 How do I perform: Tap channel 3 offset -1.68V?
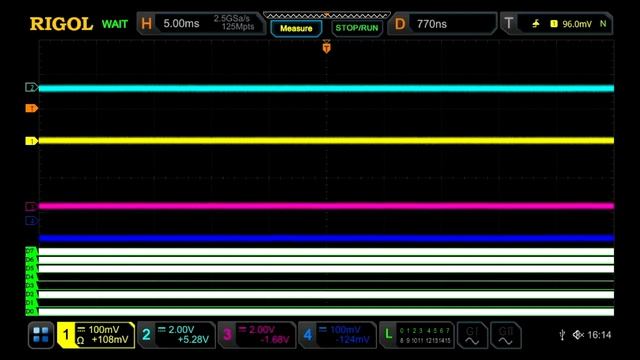coord(274,340)
